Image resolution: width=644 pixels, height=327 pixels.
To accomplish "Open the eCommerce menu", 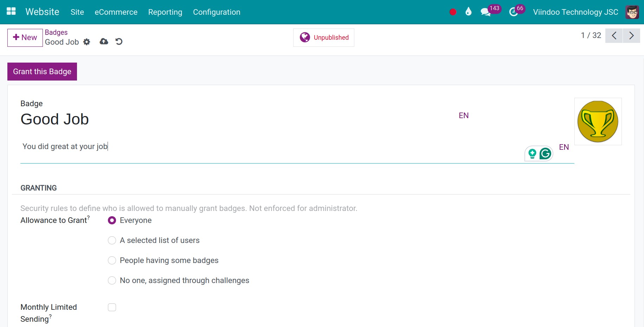I will [116, 12].
